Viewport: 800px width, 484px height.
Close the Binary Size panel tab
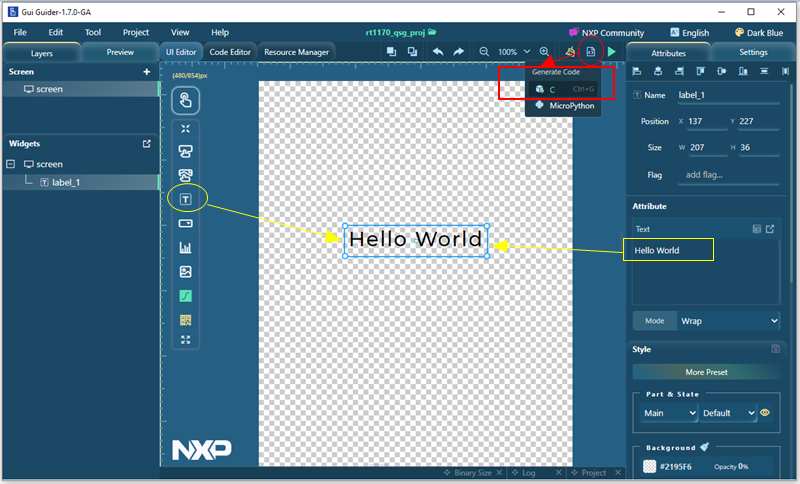(x=499, y=473)
